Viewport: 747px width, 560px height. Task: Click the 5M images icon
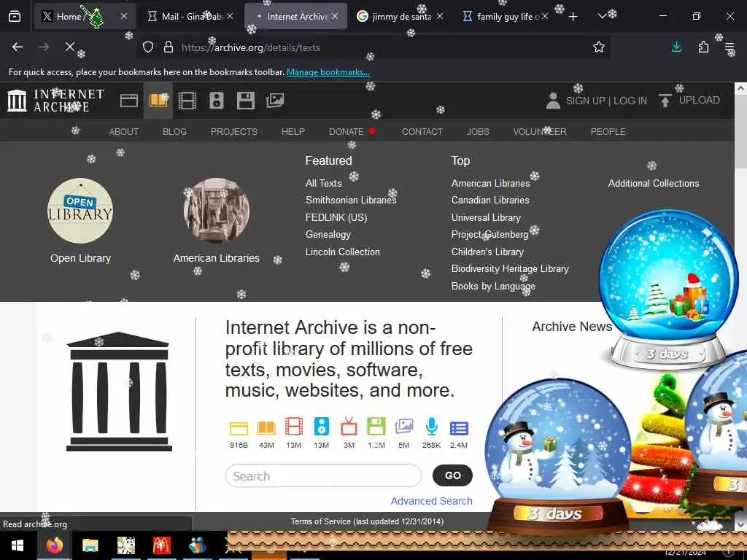(x=404, y=426)
